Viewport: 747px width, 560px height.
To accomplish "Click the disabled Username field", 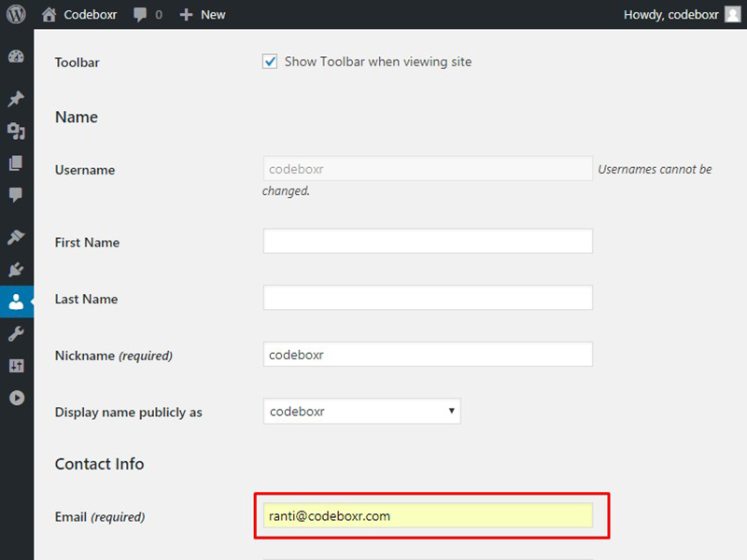I will (428, 169).
